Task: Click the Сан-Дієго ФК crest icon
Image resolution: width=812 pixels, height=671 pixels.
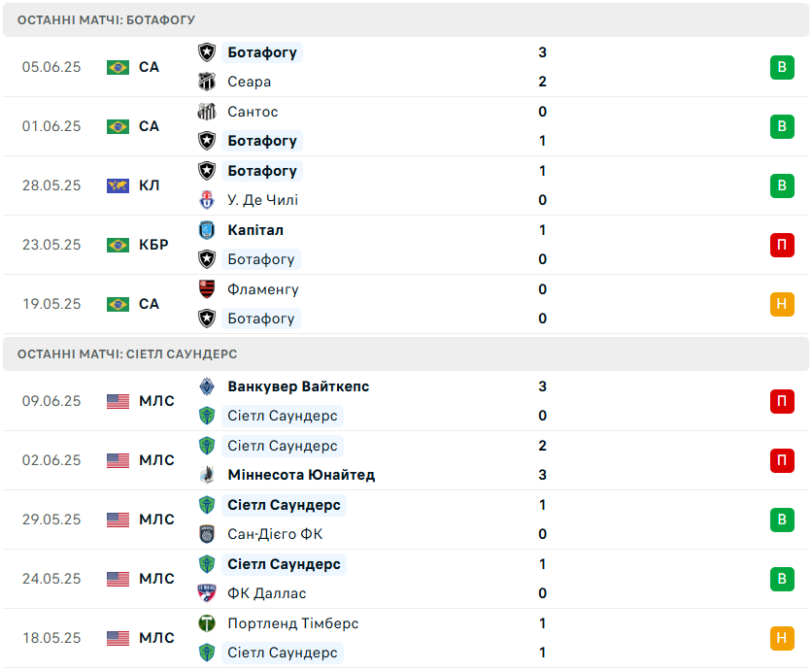Action: (207, 534)
